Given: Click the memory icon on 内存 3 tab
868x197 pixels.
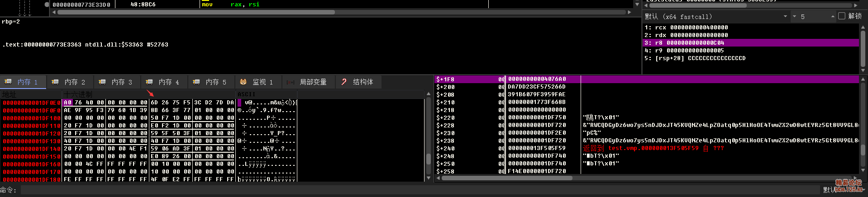Looking at the screenshot, I should point(102,82).
